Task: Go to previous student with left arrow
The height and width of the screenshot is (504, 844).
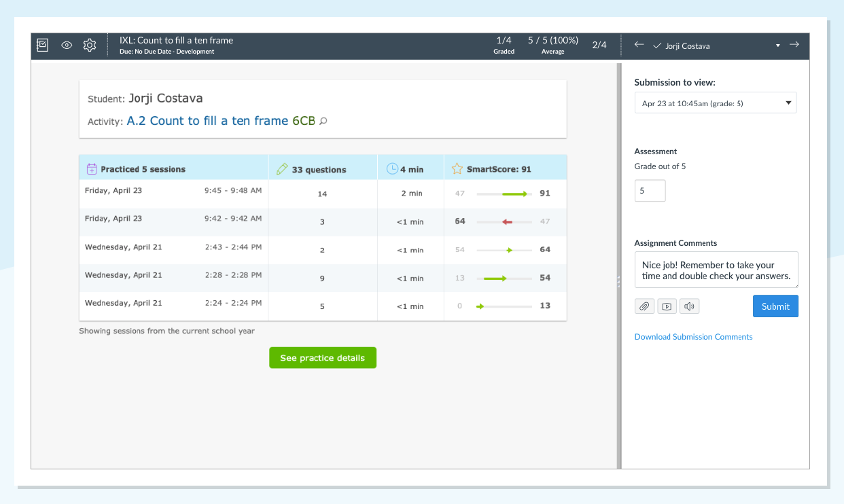Action: point(639,45)
